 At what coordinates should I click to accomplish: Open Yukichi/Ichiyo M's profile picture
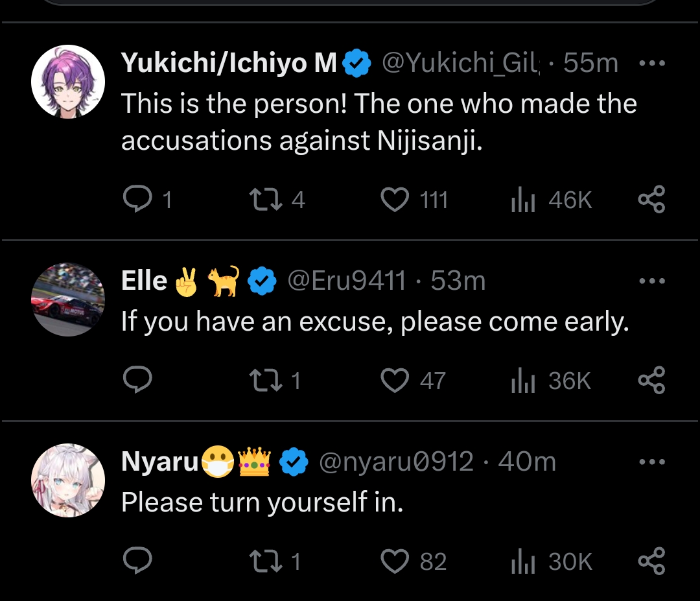[68, 82]
